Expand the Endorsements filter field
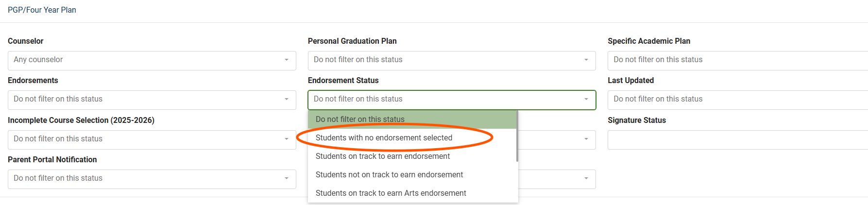The width and height of the screenshot is (868, 205). (146, 100)
